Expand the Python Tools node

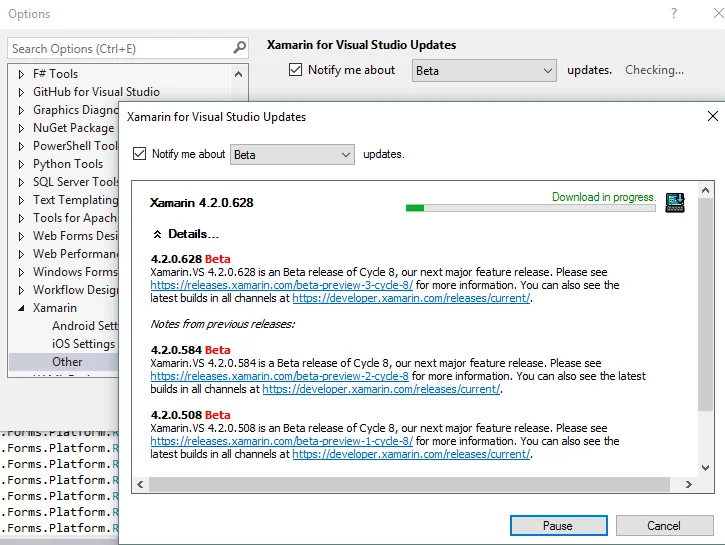(x=21, y=164)
